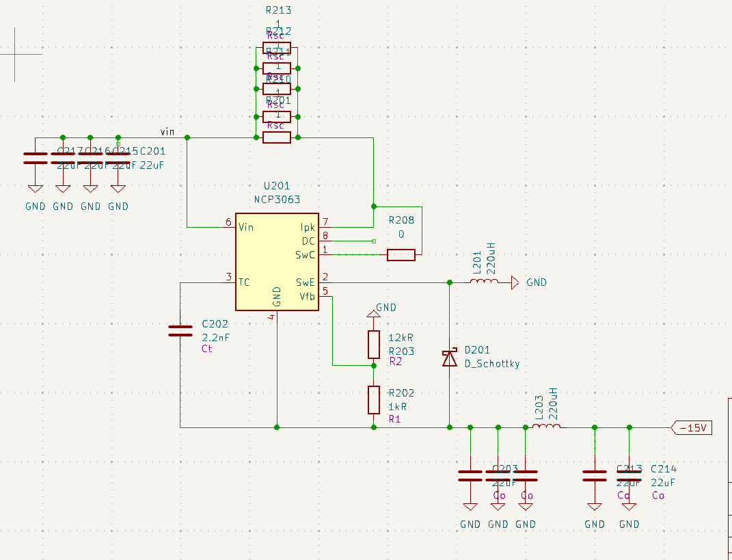
Task: Click the D201 Schottky diode symbol
Action: [x=449, y=358]
